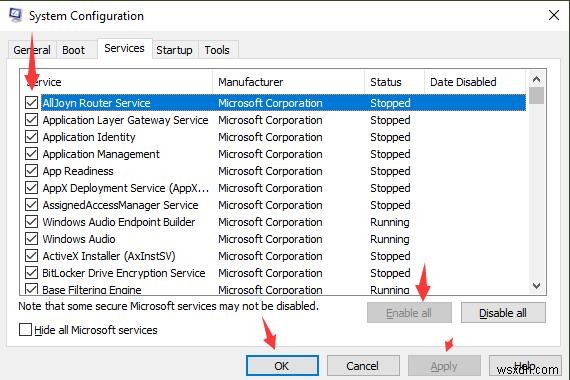Click Stopped status of App Readiness
The image size is (570, 380).
pos(390,171)
